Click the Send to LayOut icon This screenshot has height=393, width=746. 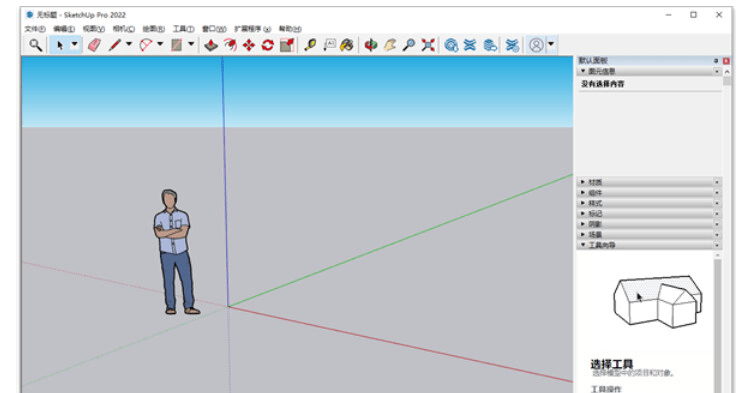click(x=490, y=45)
